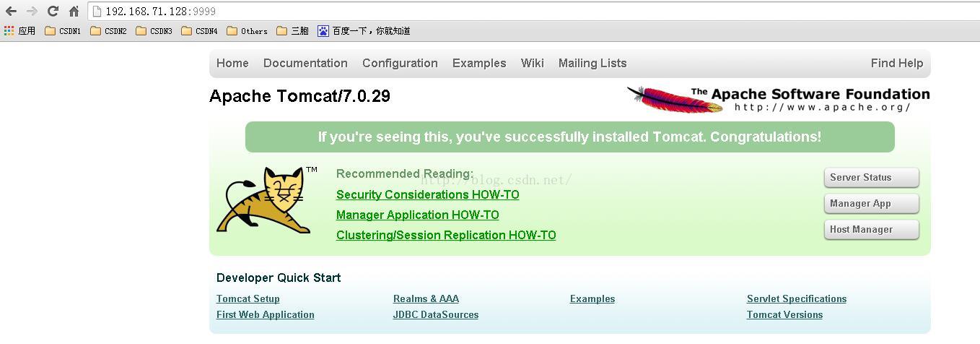Open the Examples navigation item in top bar
Image resolution: width=980 pixels, height=344 pixels.
pos(479,63)
